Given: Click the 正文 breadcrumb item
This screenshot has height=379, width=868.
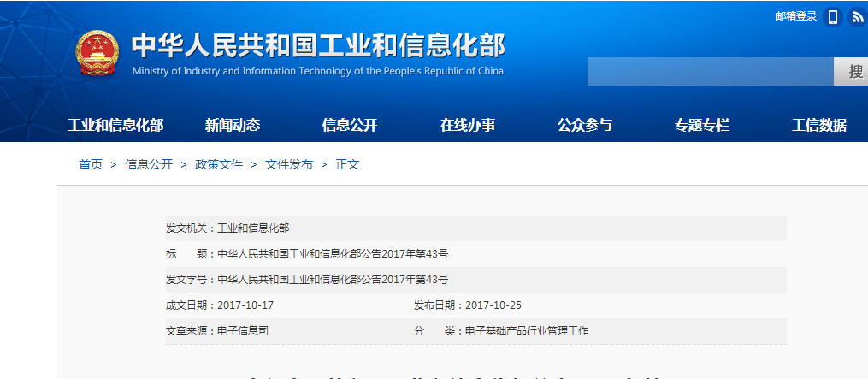Looking at the screenshot, I should tap(347, 164).
